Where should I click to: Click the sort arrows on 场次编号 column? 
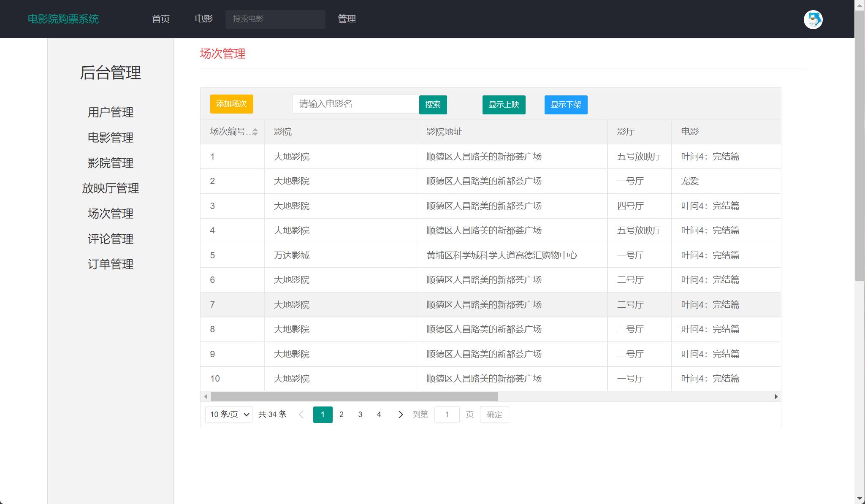click(255, 132)
